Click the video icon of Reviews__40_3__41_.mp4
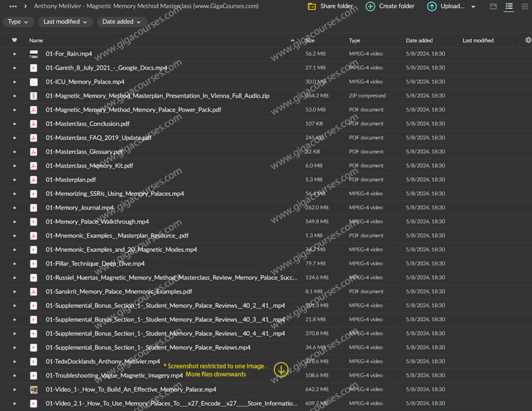The image size is (532, 411). pyautogui.click(x=34, y=320)
